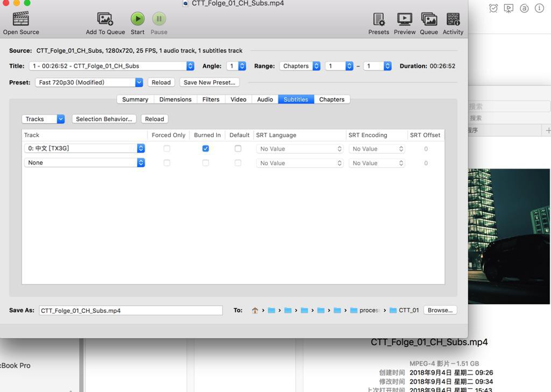This screenshot has height=392, width=551.
Task: Click Browse button for destination
Action: [440, 310]
